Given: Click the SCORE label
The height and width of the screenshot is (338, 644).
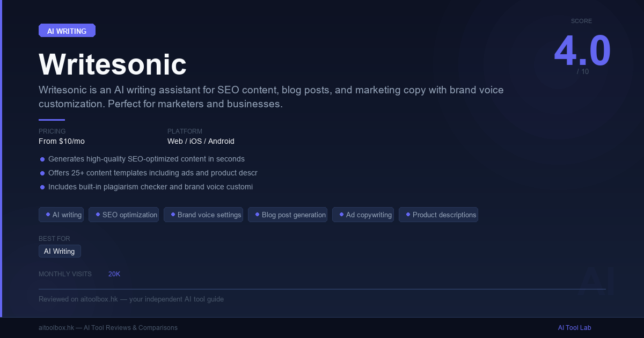Looking at the screenshot, I should tap(581, 21).
